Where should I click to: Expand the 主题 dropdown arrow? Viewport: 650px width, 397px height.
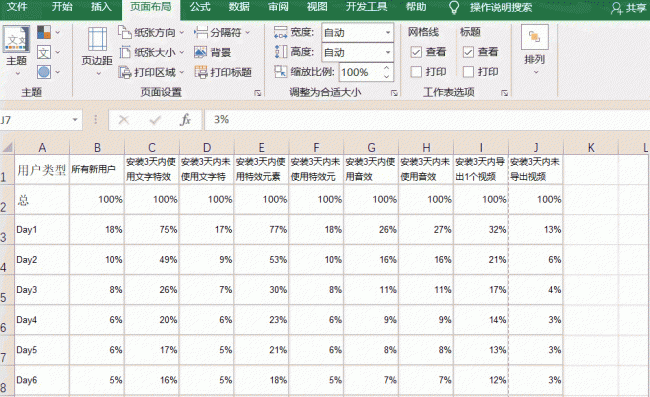pyautogui.click(x=17, y=74)
